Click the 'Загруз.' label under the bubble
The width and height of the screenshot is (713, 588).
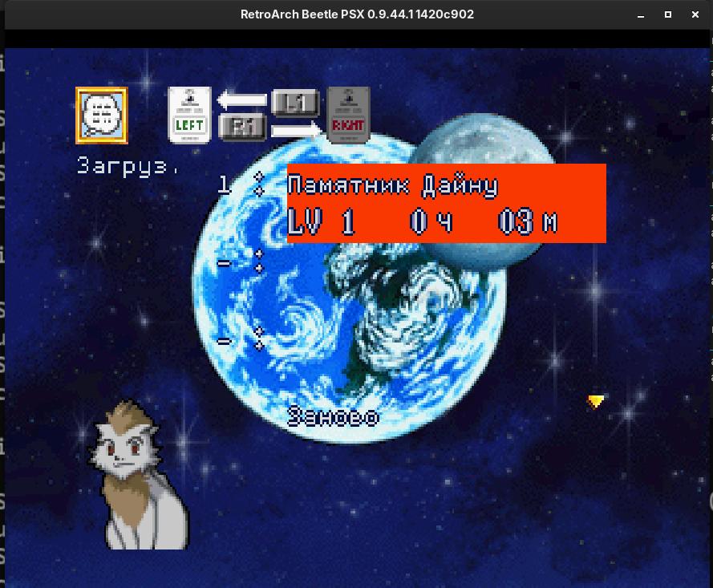pyautogui.click(x=128, y=166)
